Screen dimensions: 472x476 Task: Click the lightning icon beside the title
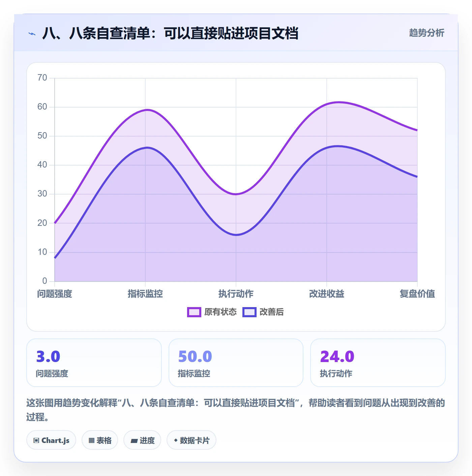coord(32,34)
